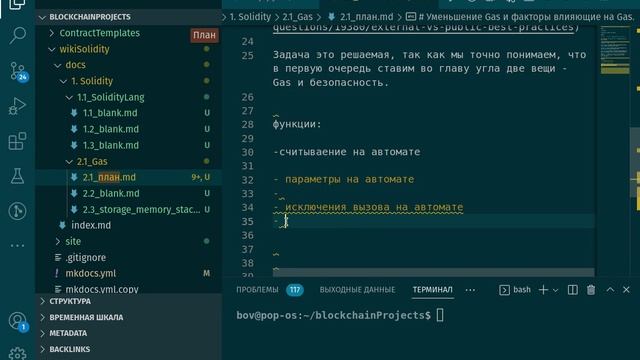
Task: Open Run and Debug view
Action: (17, 106)
